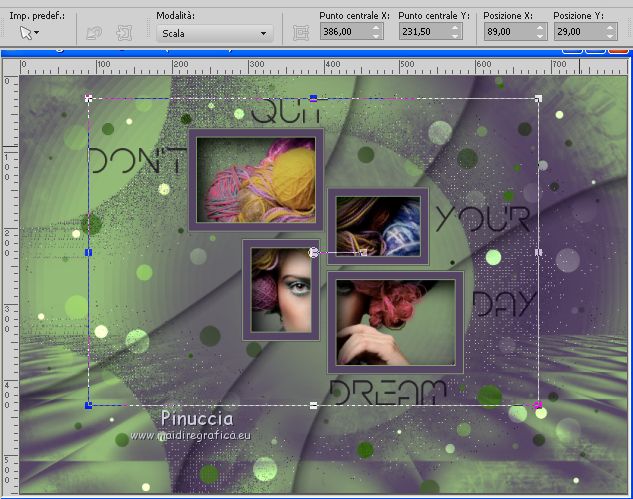
Task: Click the DAY text on canvas
Action: [505, 303]
